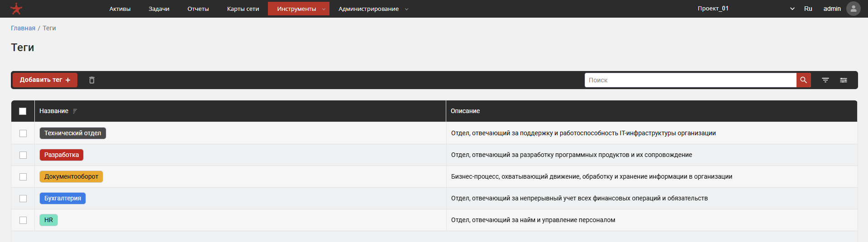This screenshot has width=868, height=242.
Task: Click description 'Отдел, отвечающий за найм и управление персоналом'
Action: (533, 220)
